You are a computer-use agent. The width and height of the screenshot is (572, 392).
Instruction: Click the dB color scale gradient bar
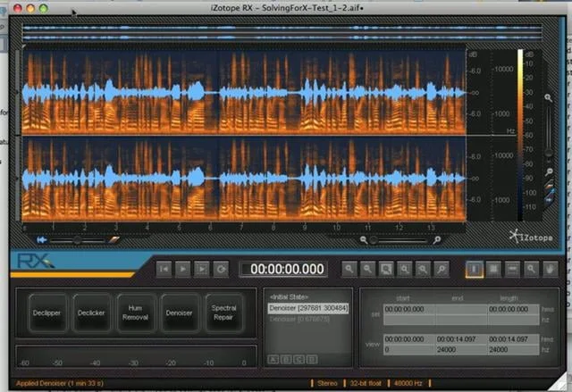click(x=520, y=135)
